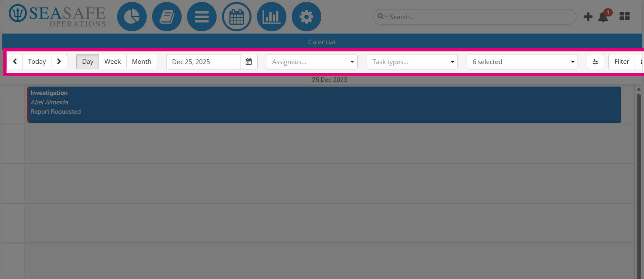Open the bar chart reports icon

point(271,17)
